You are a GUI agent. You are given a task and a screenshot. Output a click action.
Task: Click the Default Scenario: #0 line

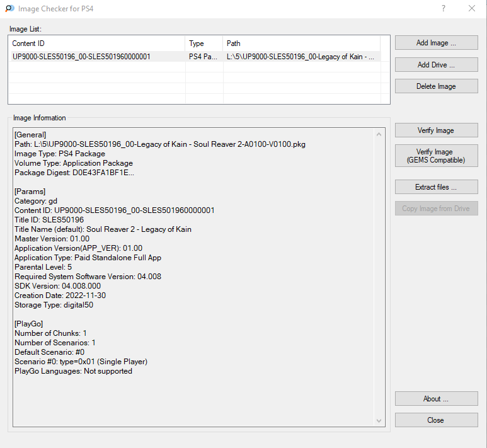click(49, 352)
